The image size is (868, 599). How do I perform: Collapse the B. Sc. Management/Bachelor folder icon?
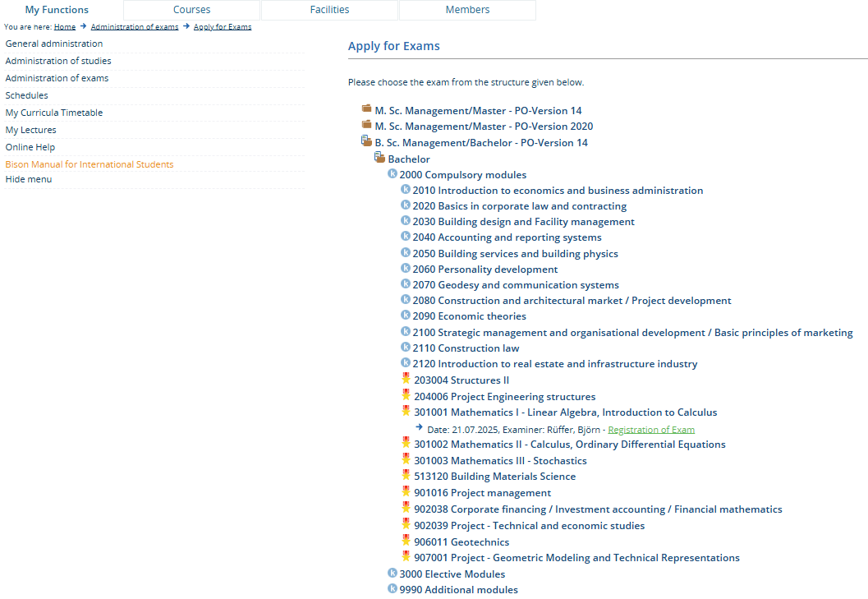(x=366, y=141)
